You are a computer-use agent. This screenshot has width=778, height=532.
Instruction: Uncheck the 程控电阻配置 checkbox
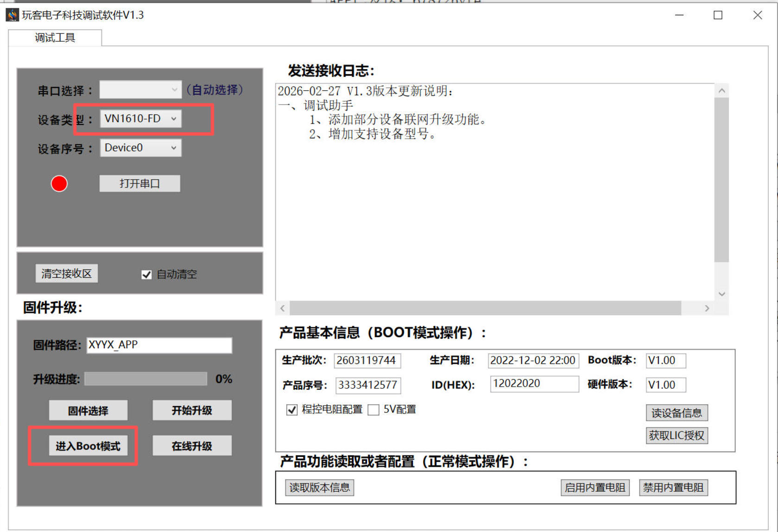tap(291, 410)
